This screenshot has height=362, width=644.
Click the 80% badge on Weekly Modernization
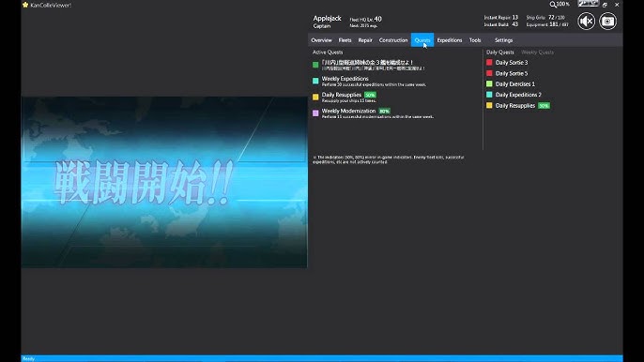click(384, 111)
